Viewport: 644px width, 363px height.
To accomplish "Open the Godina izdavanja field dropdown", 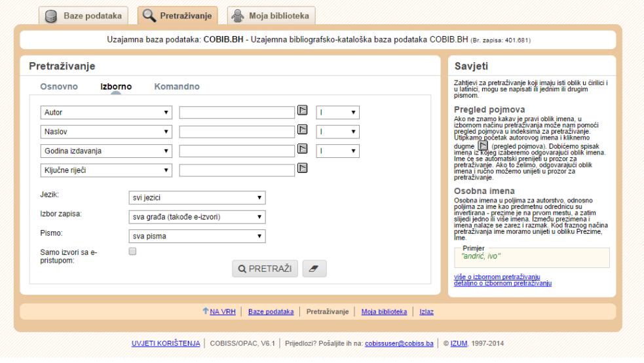I will 106,151.
